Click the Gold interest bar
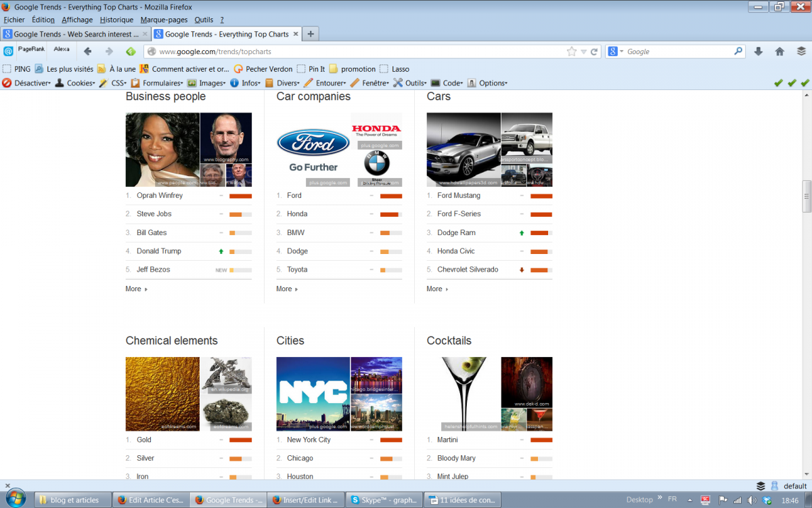The width and height of the screenshot is (812, 508). 240,440
